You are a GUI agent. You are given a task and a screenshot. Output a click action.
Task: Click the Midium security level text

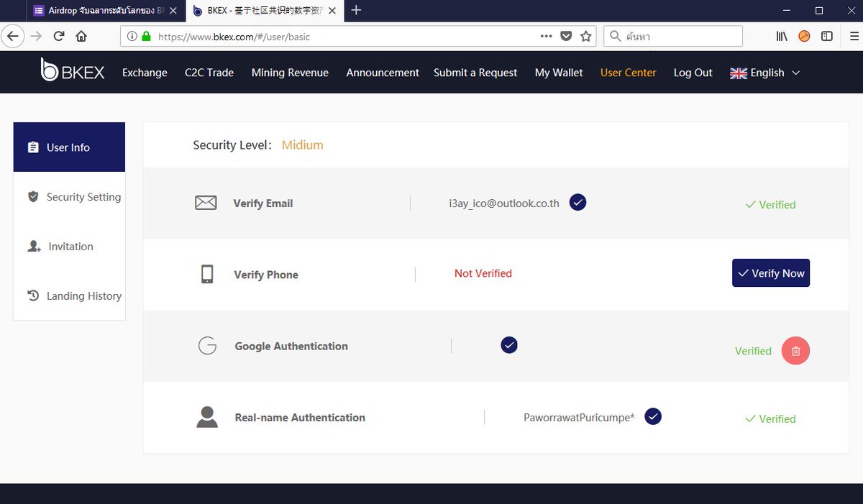(302, 145)
